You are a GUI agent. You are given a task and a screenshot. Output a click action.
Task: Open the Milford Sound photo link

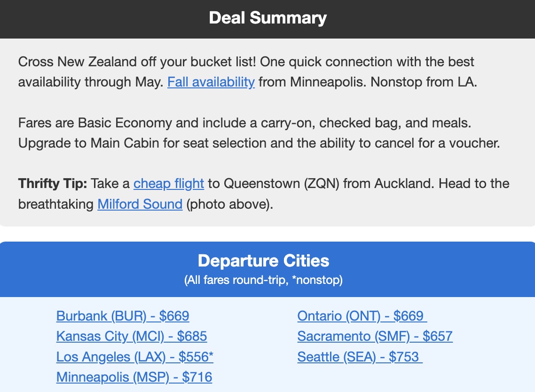click(140, 204)
